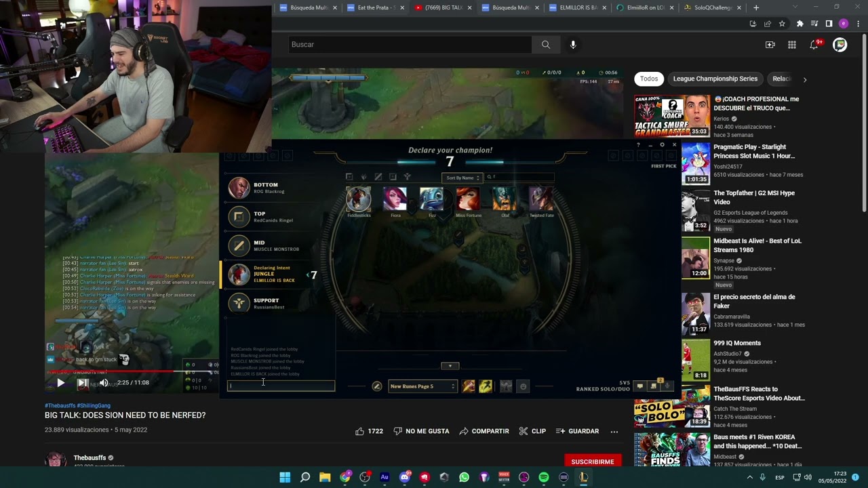The width and height of the screenshot is (868, 488).
Task: Click the GUARDAR save button
Action: tap(577, 431)
